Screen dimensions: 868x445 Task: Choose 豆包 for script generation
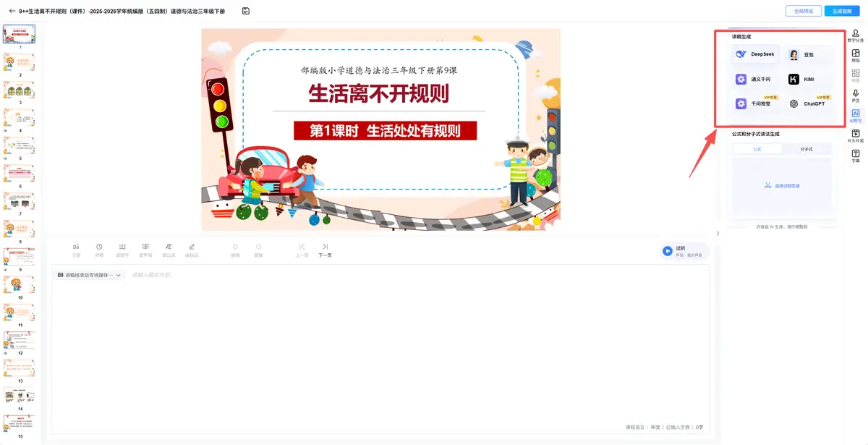[809, 54]
